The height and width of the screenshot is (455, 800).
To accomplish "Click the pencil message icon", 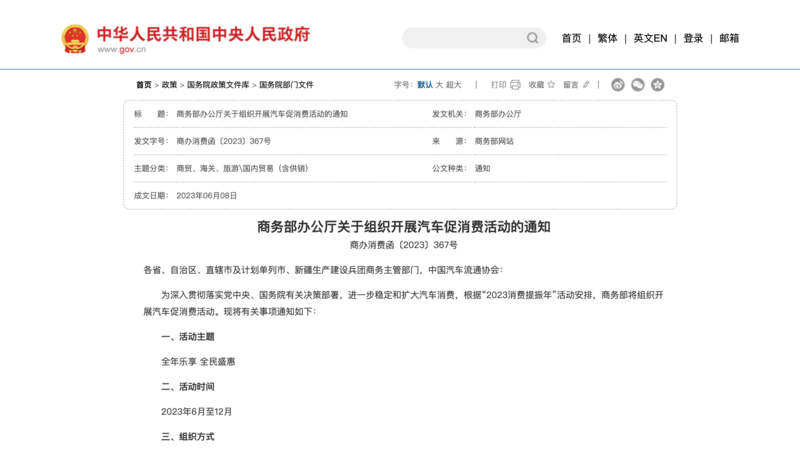I will (x=586, y=85).
